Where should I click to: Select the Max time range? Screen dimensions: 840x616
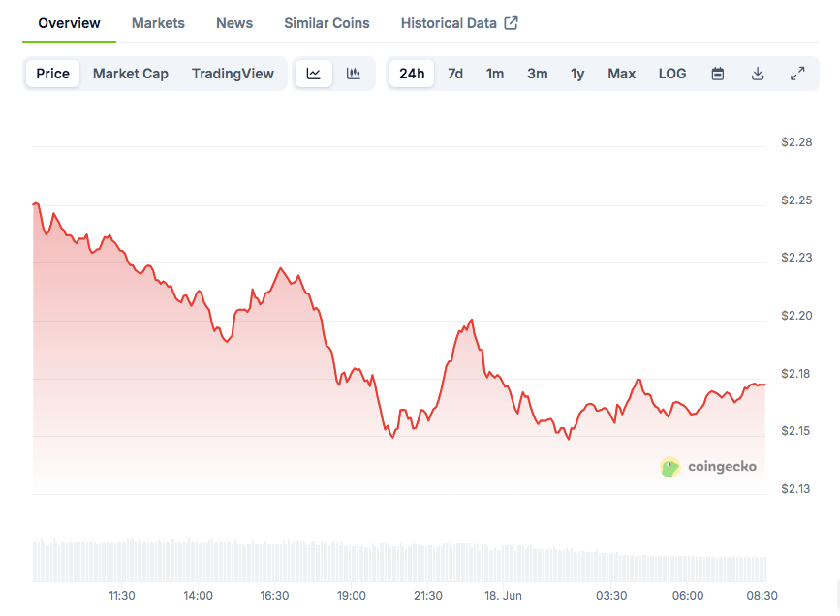click(x=622, y=74)
